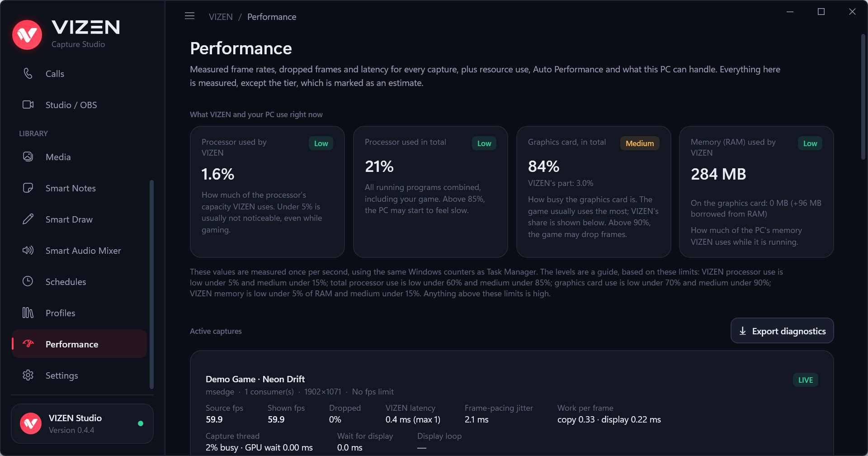Click the main page vertical scrollbar
The height and width of the screenshot is (456, 868).
(863, 97)
